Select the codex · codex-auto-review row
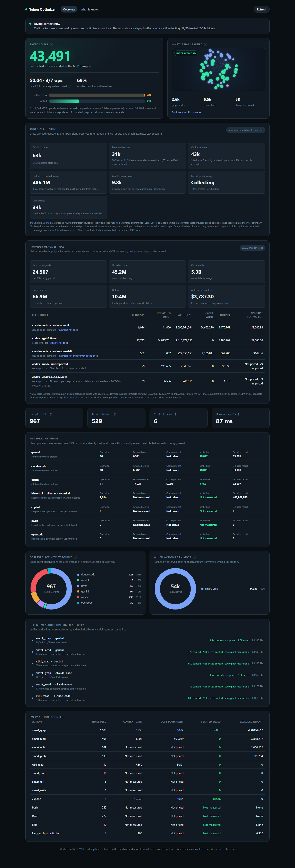The height and width of the screenshot is (868, 295). pyautogui.click(x=147, y=381)
